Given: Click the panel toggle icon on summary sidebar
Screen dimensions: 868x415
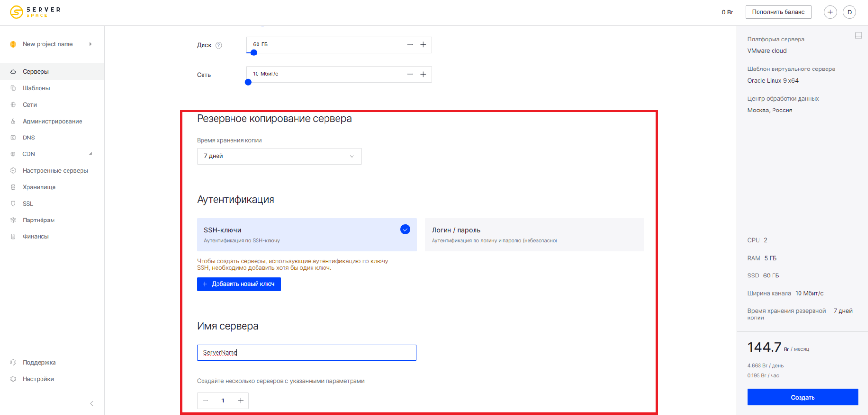Looking at the screenshot, I should point(858,35).
